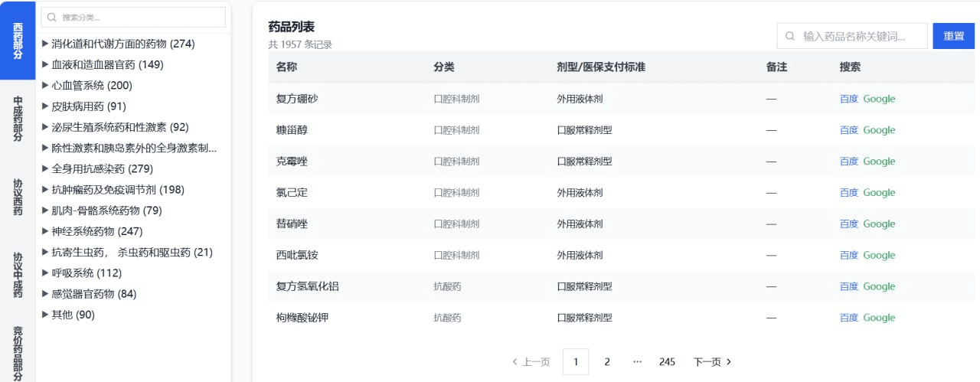Click the magnifier icon in category search
The width and height of the screenshot is (980, 382).
coord(51,17)
